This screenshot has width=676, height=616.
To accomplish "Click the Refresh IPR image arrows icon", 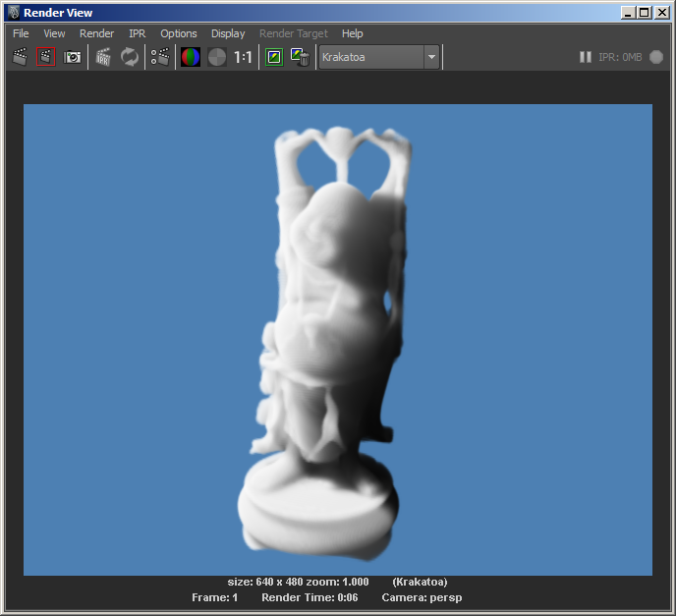I will pos(130,57).
